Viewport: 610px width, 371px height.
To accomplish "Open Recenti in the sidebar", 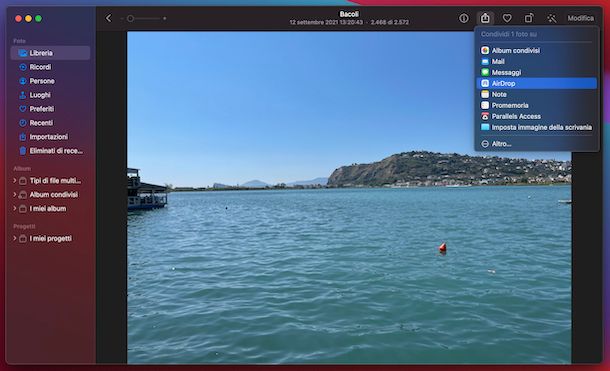I will point(50,123).
